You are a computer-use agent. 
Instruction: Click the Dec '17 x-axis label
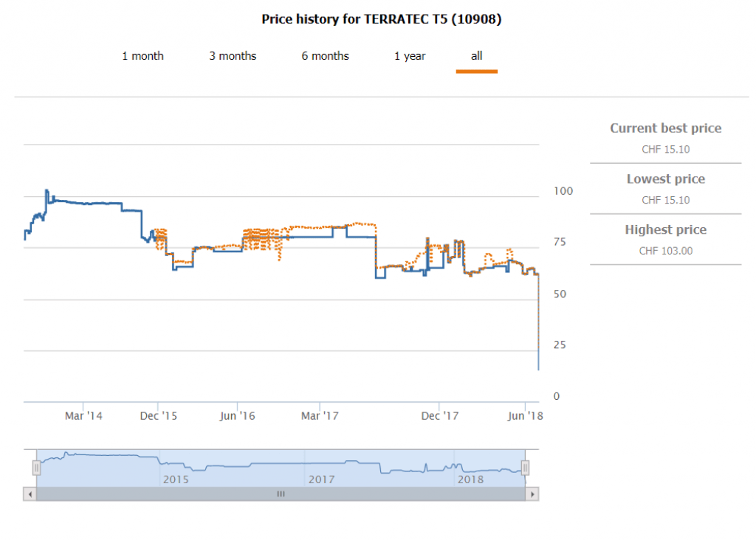pyautogui.click(x=440, y=416)
